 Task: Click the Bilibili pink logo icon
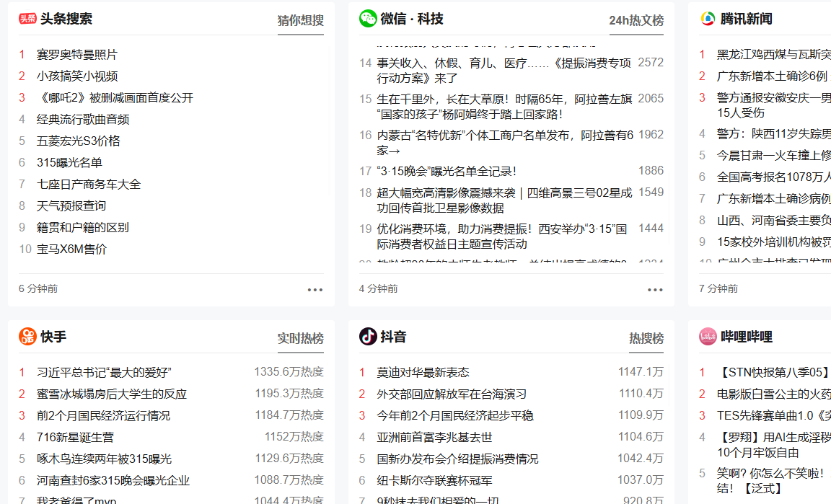pyautogui.click(x=708, y=337)
